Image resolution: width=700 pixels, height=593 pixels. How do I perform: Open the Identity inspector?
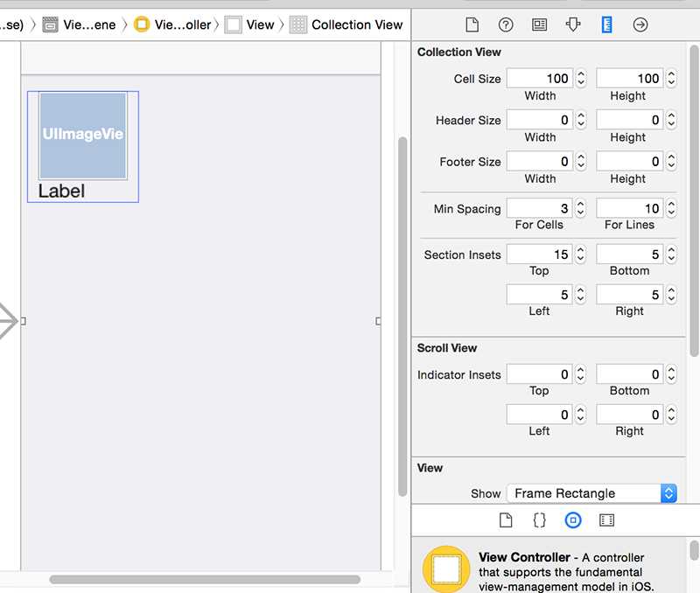pyautogui.click(x=539, y=24)
